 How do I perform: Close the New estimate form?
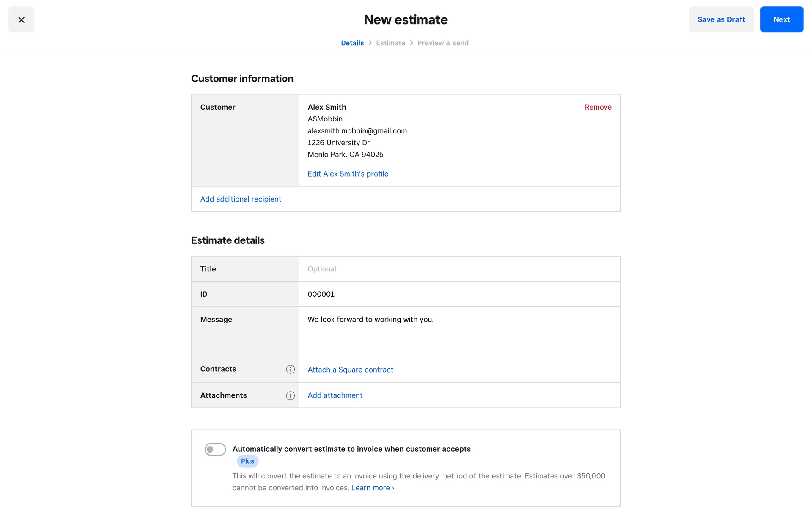pos(21,19)
